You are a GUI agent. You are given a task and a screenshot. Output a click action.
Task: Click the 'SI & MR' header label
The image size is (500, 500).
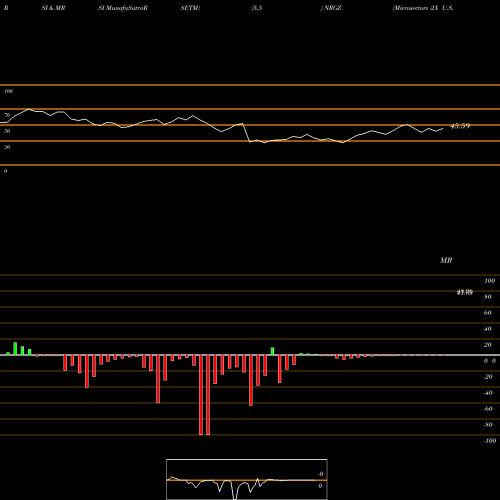(53, 8)
